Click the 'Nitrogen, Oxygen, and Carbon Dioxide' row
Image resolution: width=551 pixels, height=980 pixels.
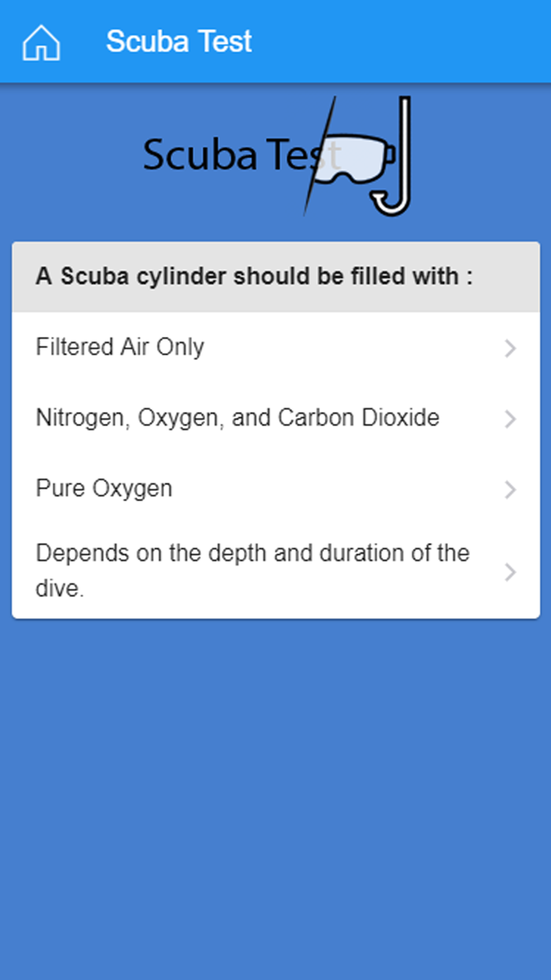click(x=236, y=418)
